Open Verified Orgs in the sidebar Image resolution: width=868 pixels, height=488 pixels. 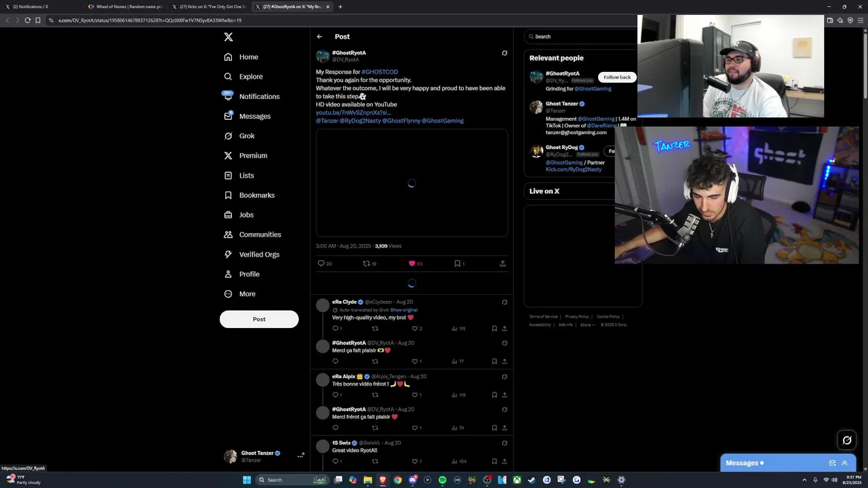252,254
